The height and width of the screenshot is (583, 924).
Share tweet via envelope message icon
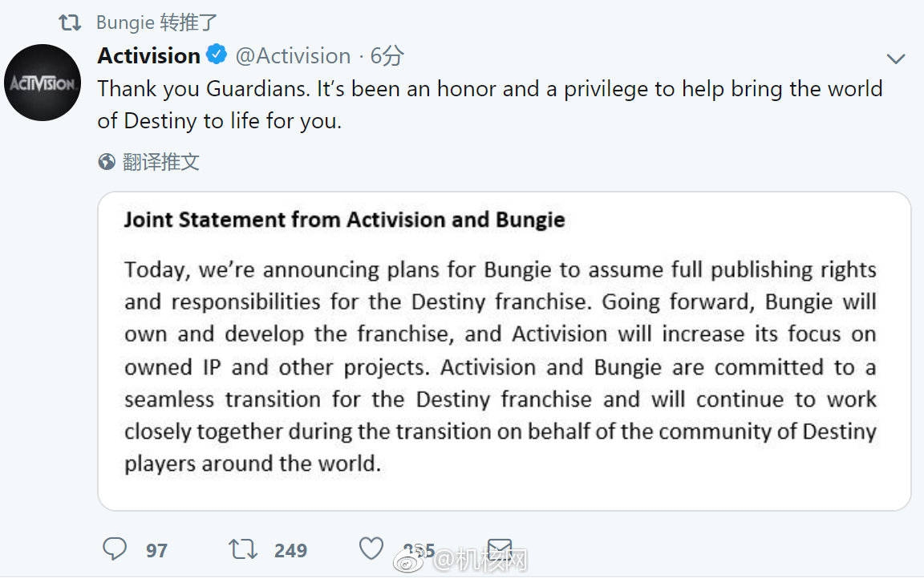coord(500,549)
